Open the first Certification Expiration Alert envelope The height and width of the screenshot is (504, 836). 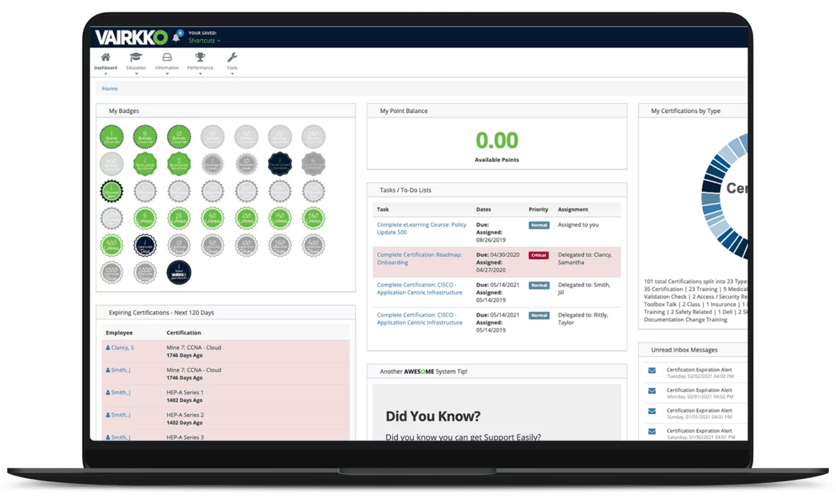click(x=652, y=370)
